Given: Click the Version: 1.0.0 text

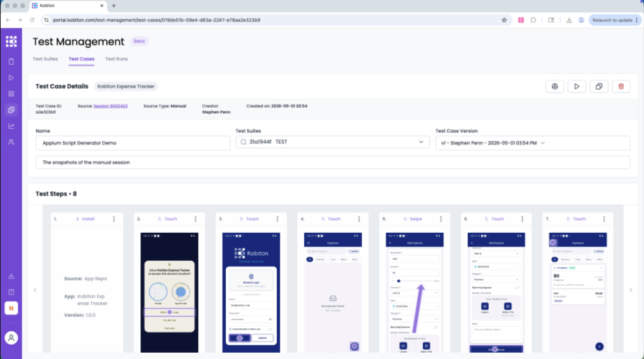Looking at the screenshot, I should tap(80, 315).
